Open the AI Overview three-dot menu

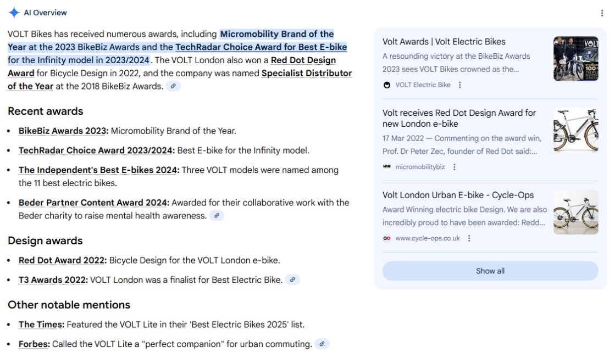coord(602,13)
